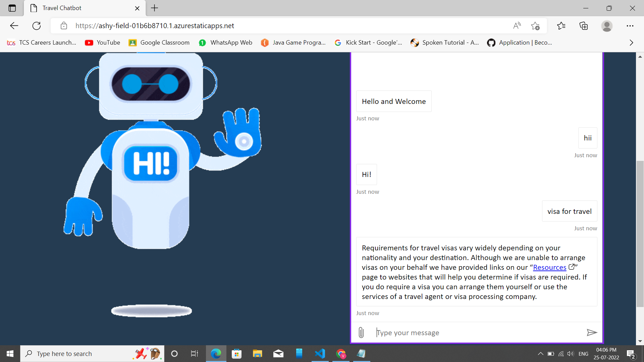Click the user profile avatar icon
The width and height of the screenshot is (644, 362).
607,26
